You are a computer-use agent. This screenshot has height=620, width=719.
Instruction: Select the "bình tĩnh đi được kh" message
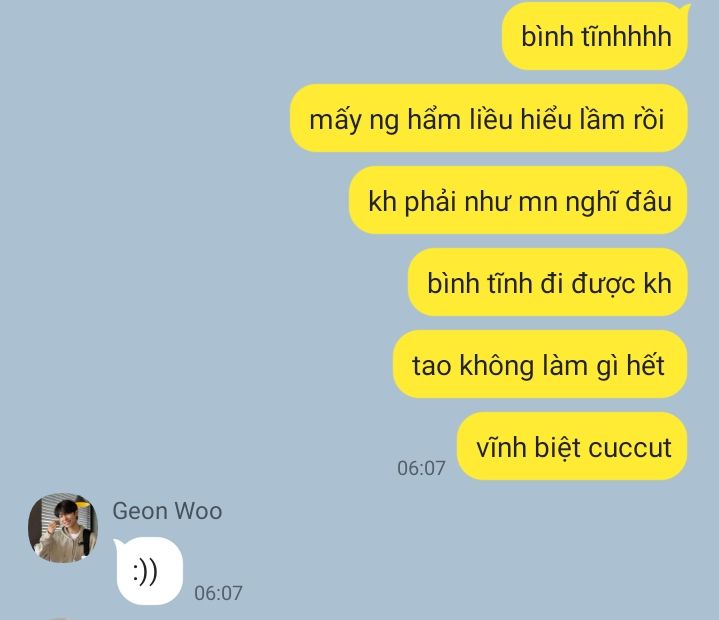(x=548, y=282)
